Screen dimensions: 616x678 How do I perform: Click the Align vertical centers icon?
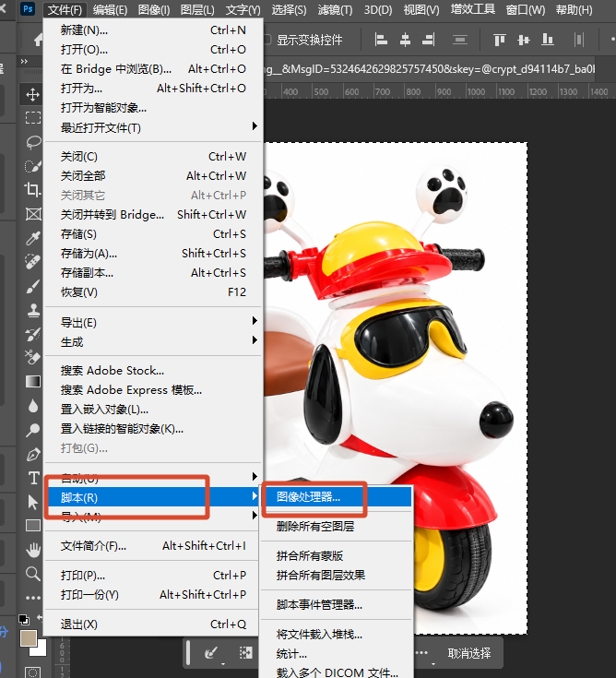[524, 40]
